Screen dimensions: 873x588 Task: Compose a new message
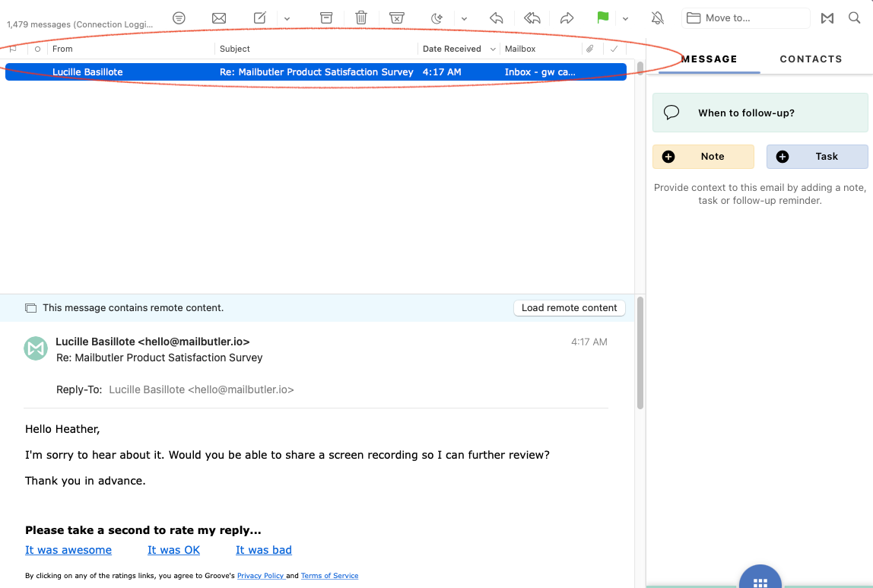point(259,17)
